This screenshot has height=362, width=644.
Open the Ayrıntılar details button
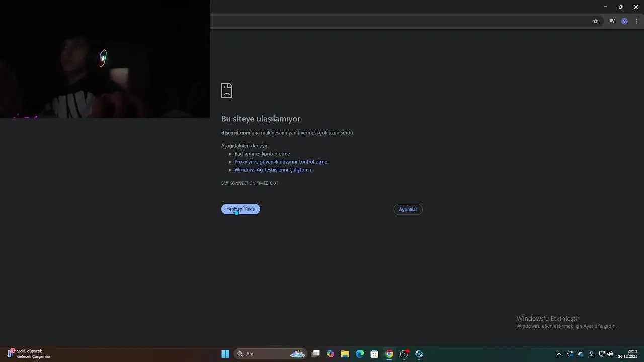[x=408, y=209]
